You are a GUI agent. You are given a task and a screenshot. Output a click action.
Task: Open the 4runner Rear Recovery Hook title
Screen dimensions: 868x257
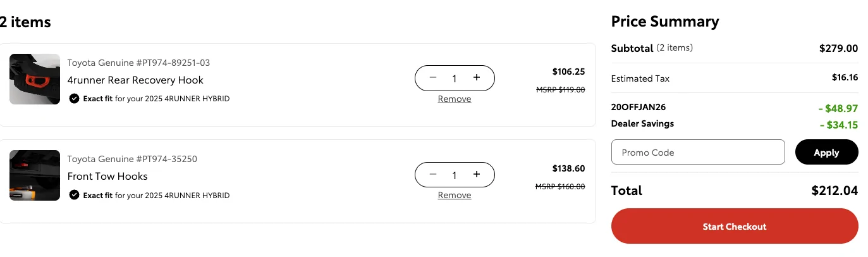point(135,80)
